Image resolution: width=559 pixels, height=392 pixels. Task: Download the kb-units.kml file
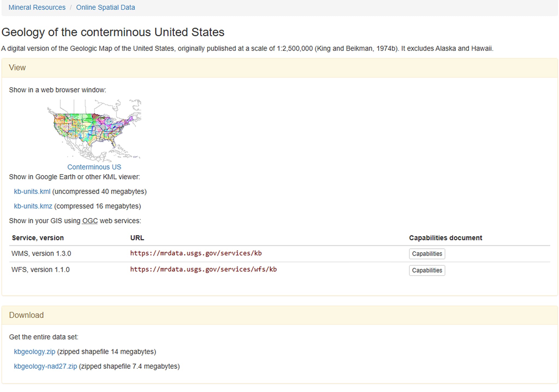pos(32,192)
